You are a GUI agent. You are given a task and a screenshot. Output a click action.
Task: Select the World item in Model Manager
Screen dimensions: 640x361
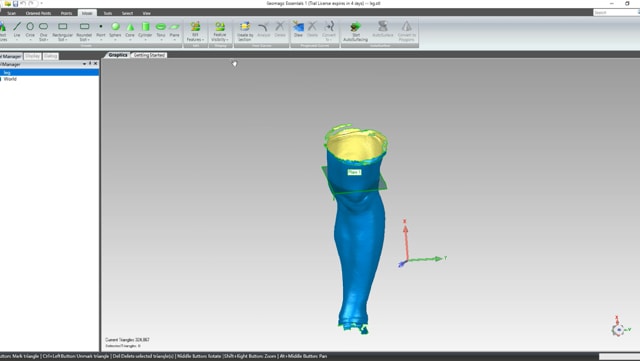10,79
